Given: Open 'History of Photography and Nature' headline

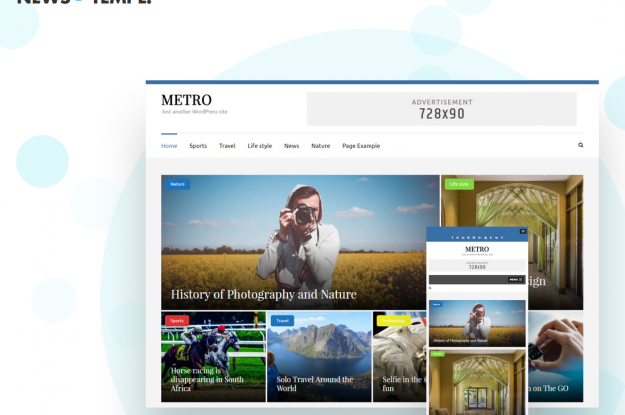Looking at the screenshot, I should coord(263,295).
